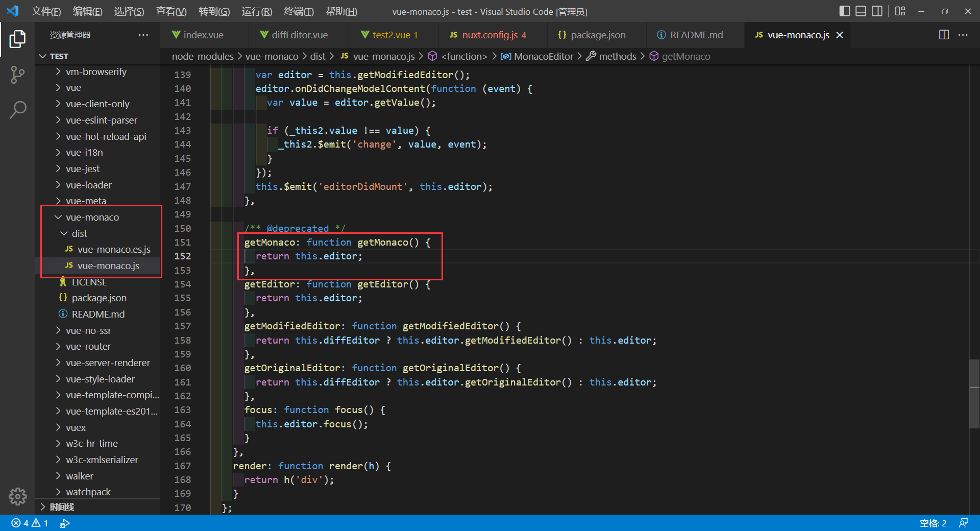Image resolution: width=980 pixels, height=531 pixels.
Task: Open the Source Control view
Action: (x=17, y=75)
